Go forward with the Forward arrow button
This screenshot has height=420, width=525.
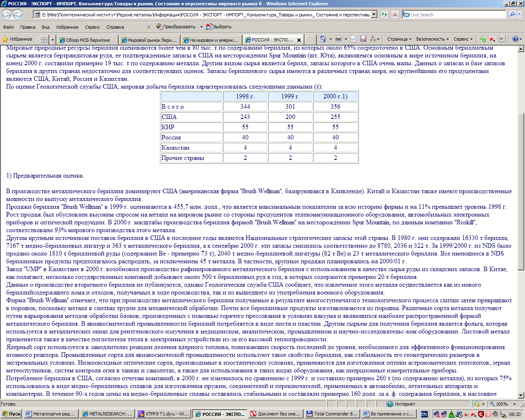tap(18, 15)
